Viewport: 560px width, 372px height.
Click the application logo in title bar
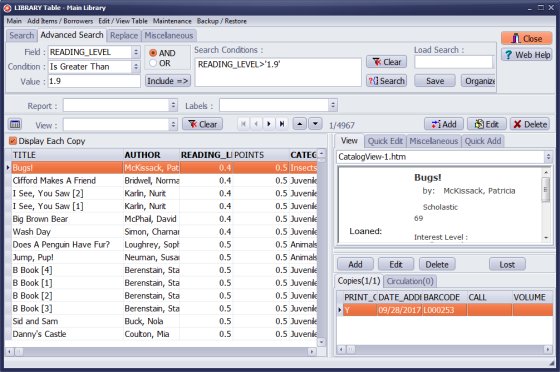(x=7, y=7)
